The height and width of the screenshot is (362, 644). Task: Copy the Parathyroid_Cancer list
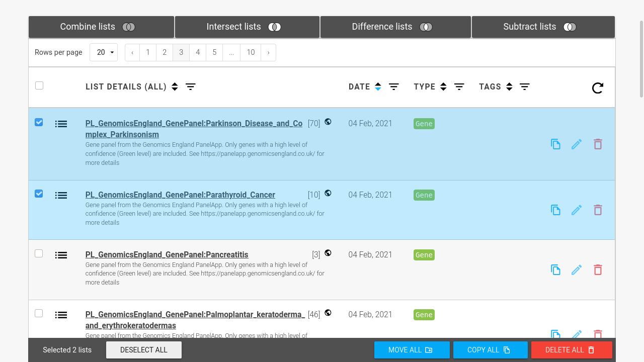555,210
